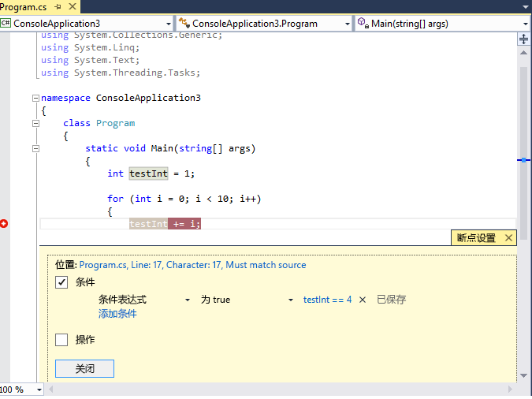Click the 添加条件 link
This screenshot has width=532, height=399.
coord(117,313)
